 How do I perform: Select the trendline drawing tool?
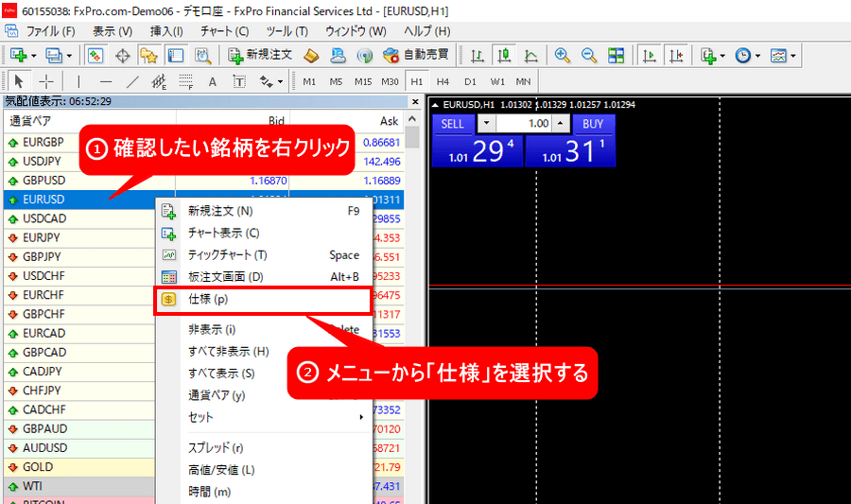pos(132,82)
